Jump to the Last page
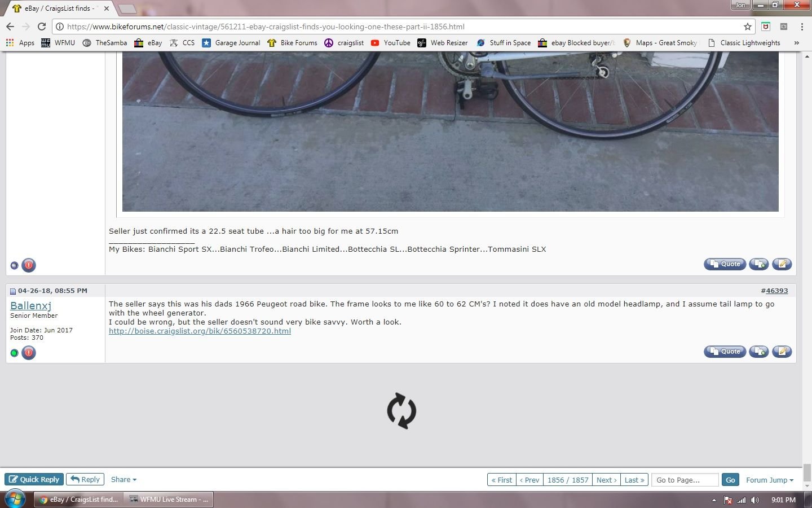Screen dimensions: 812x508 [634, 480]
